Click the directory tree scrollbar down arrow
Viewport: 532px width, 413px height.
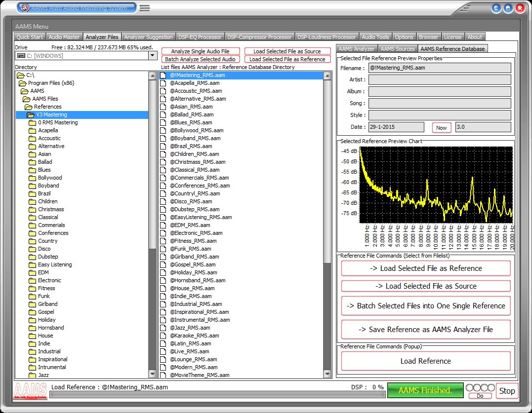pos(152,374)
